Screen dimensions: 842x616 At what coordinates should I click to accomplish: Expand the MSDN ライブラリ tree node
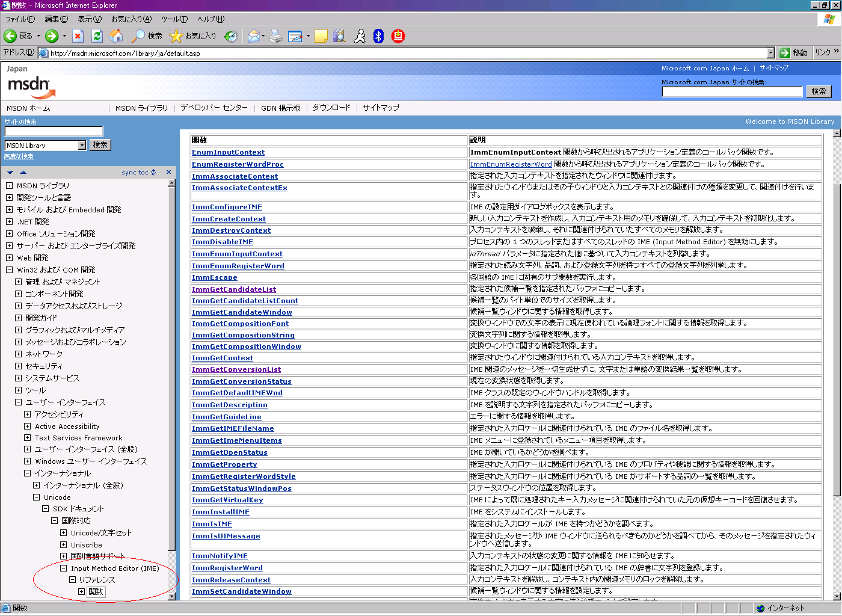pyautogui.click(x=9, y=185)
